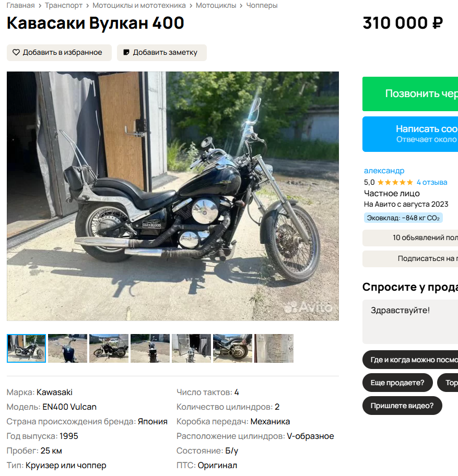Open the Главная breadcrumb link

click(x=21, y=5)
